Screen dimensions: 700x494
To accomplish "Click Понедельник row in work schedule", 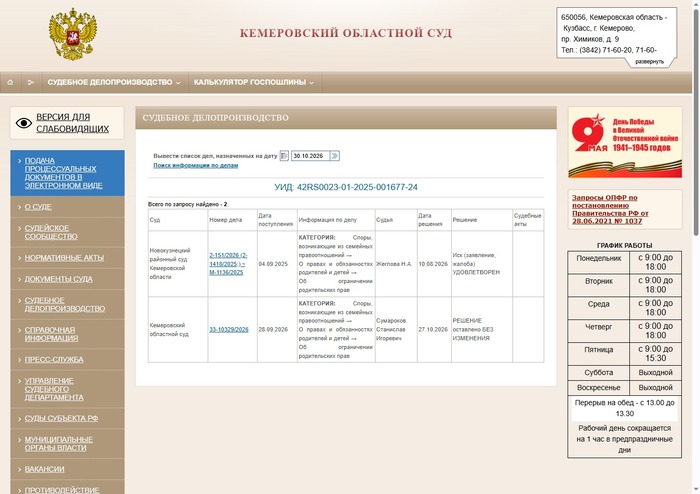I will pos(625,262).
